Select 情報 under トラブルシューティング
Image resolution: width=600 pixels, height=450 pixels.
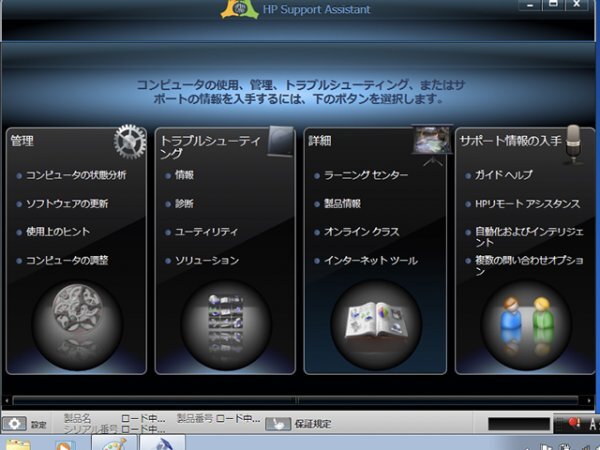tap(184, 175)
